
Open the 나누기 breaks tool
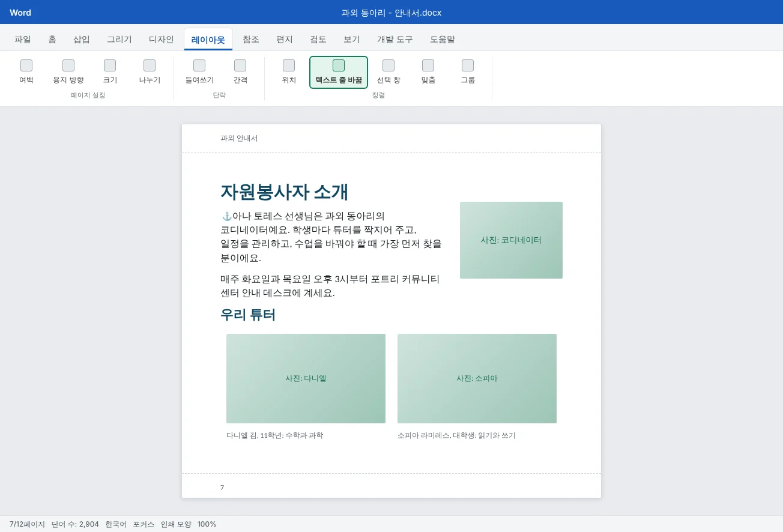click(150, 73)
